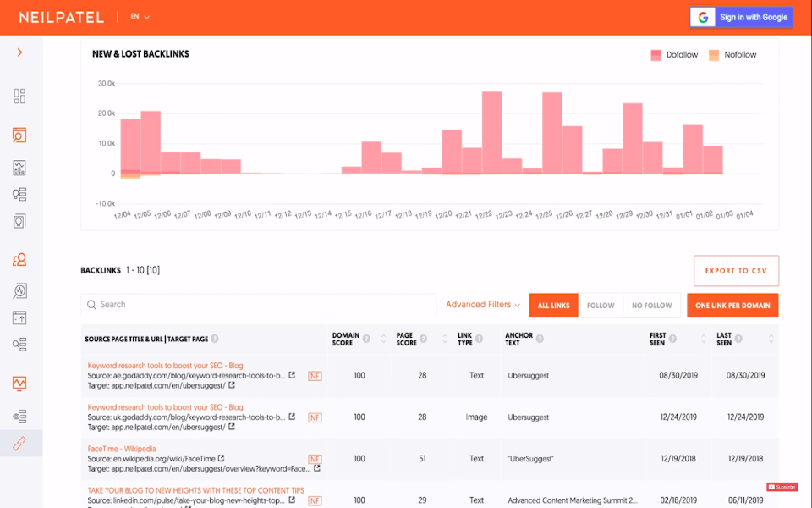
Task: Open the site audit magnifier icon in the sidebar
Action: [19, 290]
